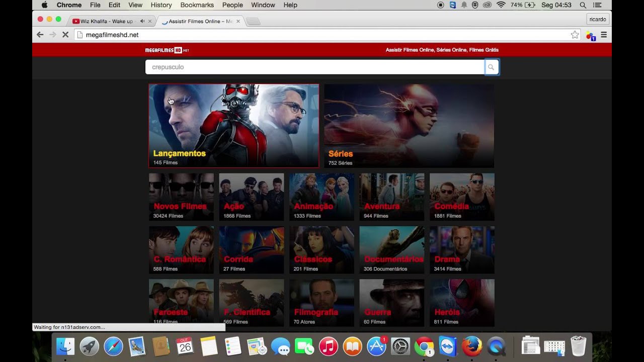Close the Wiz Khalifa YouTube tab

150,21
